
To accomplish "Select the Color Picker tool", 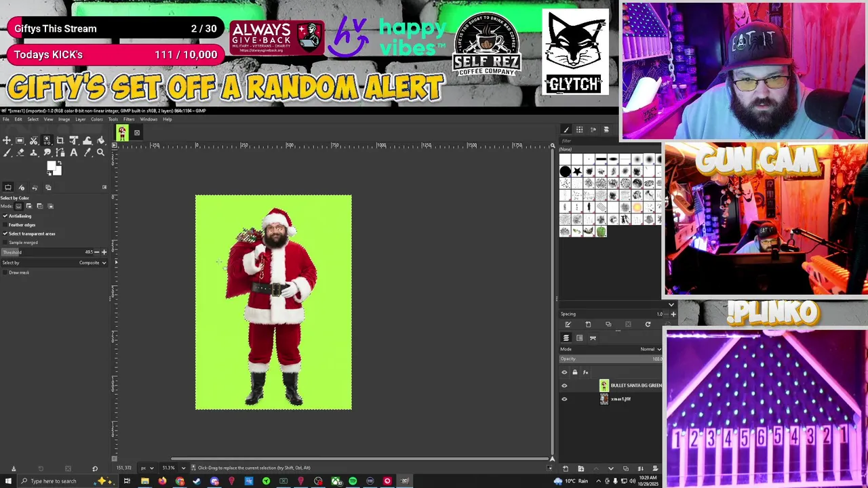I will click(x=87, y=152).
